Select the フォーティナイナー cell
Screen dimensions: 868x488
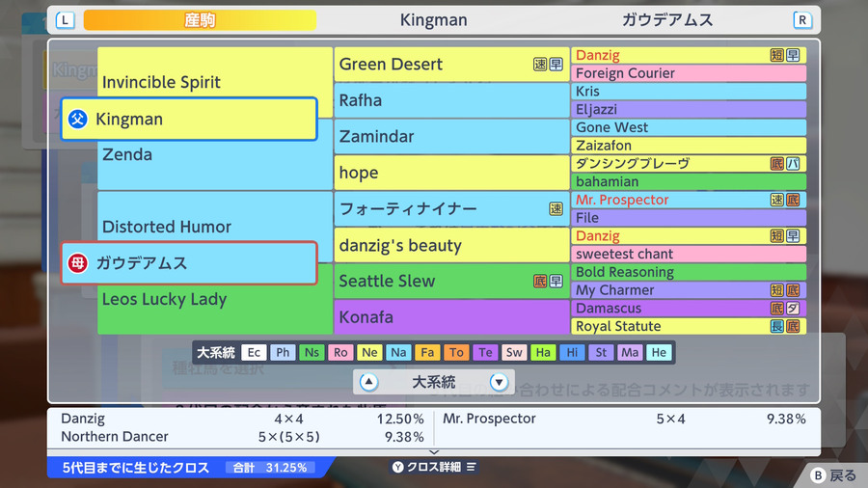pos(451,208)
